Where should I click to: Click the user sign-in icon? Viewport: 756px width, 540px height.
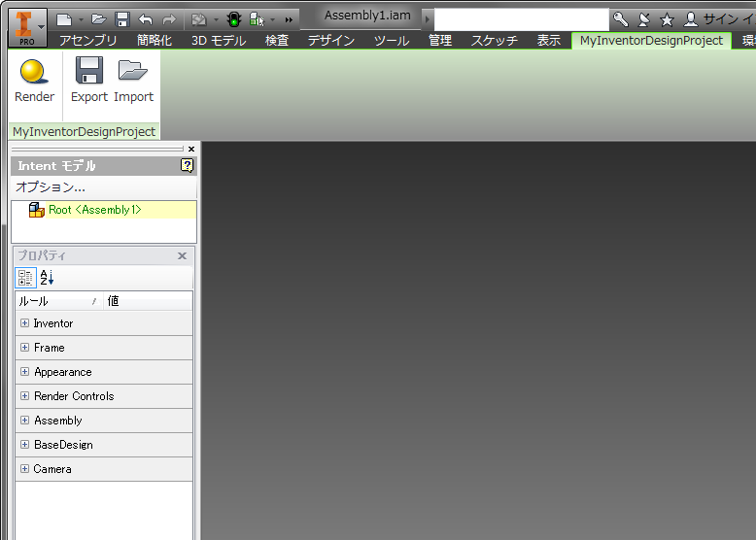pyautogui.click(x=691, y=19)
